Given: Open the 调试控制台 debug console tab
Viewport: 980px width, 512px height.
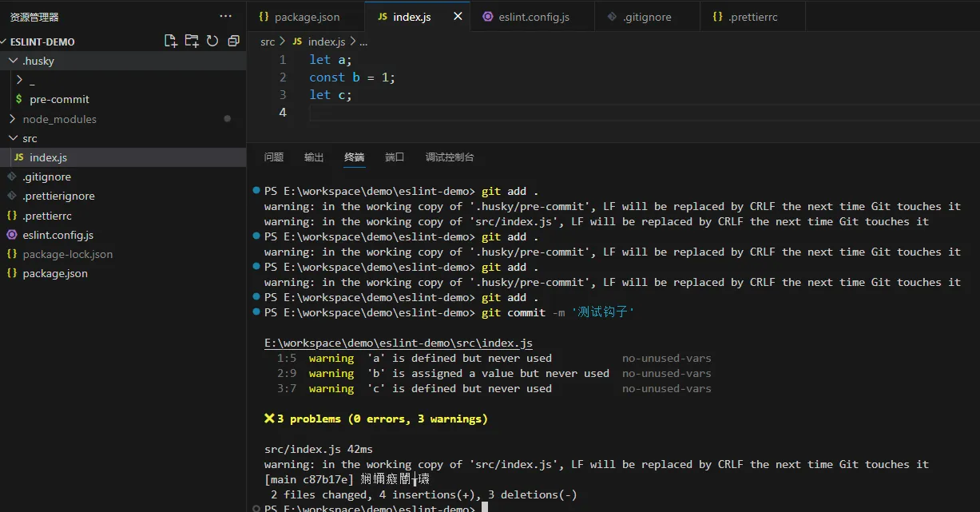Looking at the screenshot, I should (450, 157).
